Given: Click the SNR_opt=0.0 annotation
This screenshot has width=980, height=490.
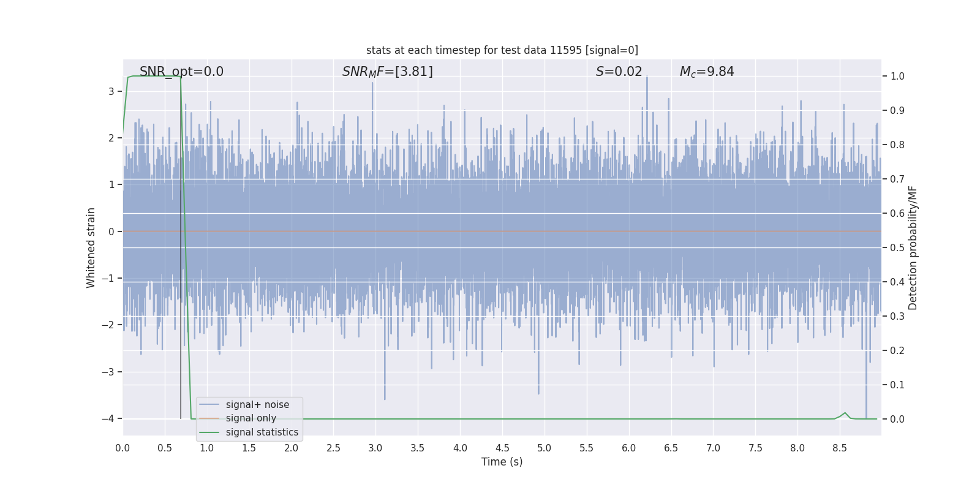Looking at the screenshot, I should pos(181,72).
